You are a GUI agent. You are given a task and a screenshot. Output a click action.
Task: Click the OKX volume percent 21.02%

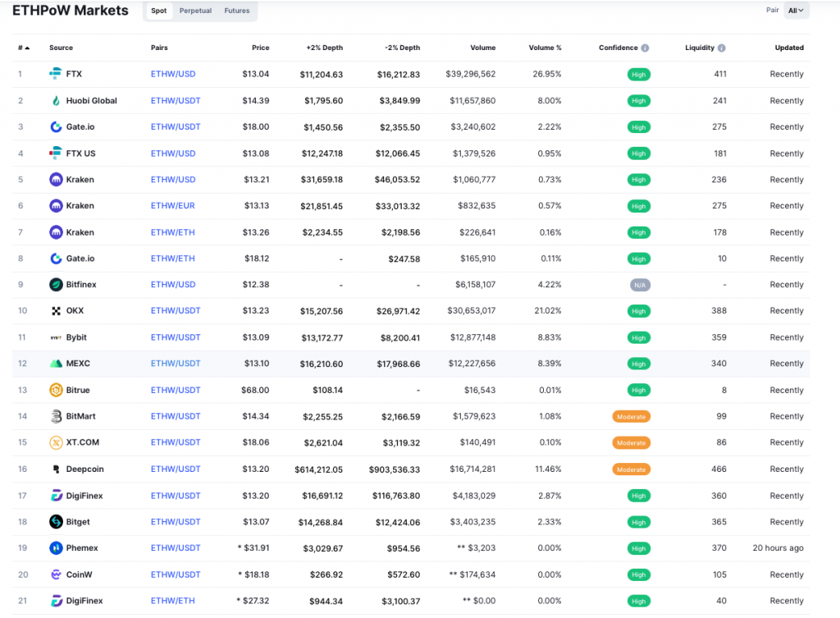[547, 310]
